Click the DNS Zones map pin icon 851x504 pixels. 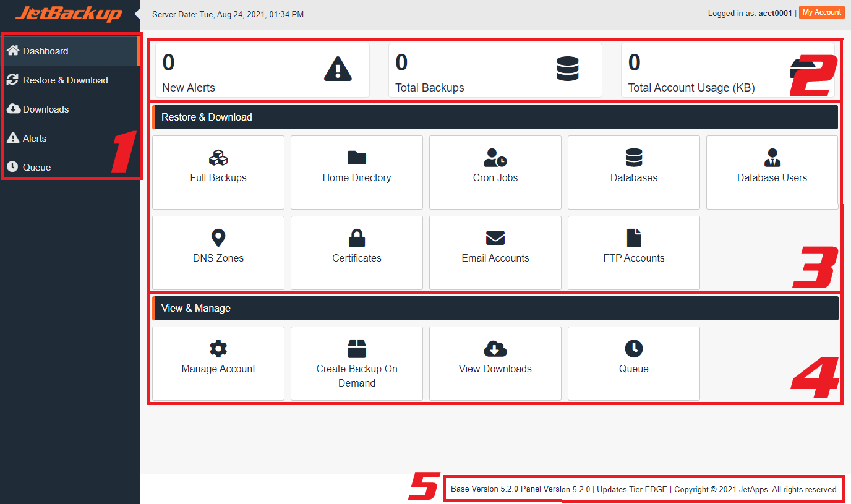click(x=218, y=238)
